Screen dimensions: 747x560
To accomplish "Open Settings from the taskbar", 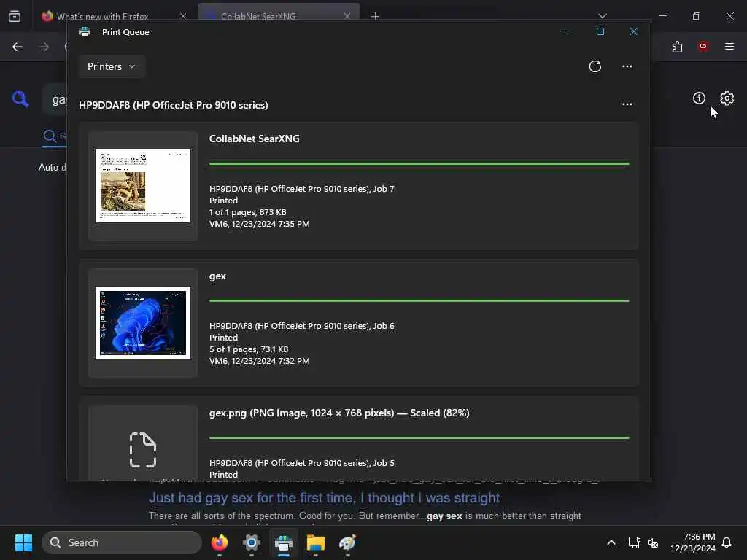I will (x=251, y=542).
